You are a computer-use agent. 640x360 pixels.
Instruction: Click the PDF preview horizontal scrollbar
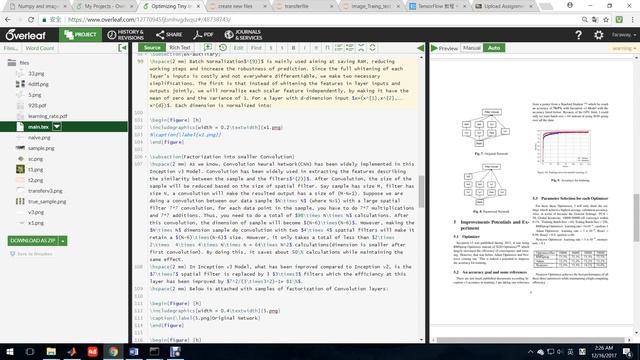(530, 340)
